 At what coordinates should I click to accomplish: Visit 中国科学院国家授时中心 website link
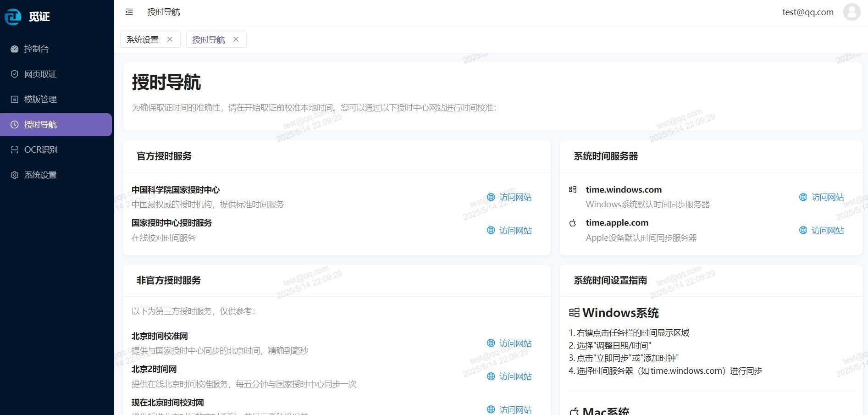point(509,197)
